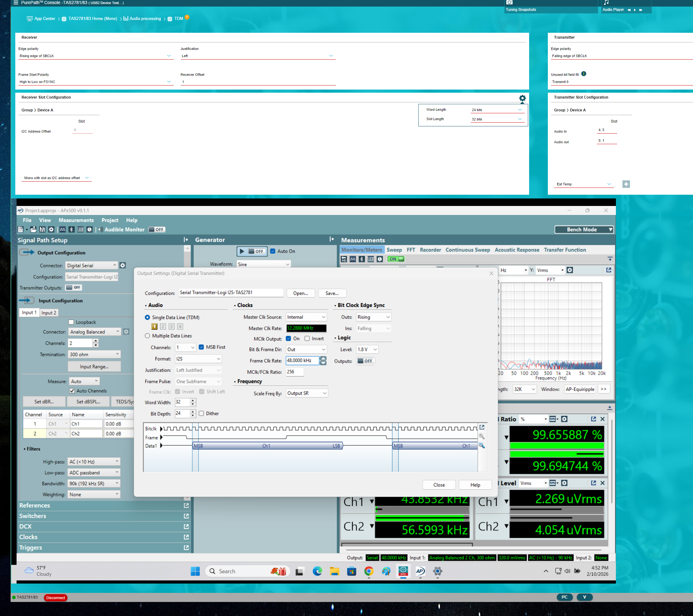Click the Frame Clk Rate input field
Screen dimensions: 693x616
click(x=302, y=360)
